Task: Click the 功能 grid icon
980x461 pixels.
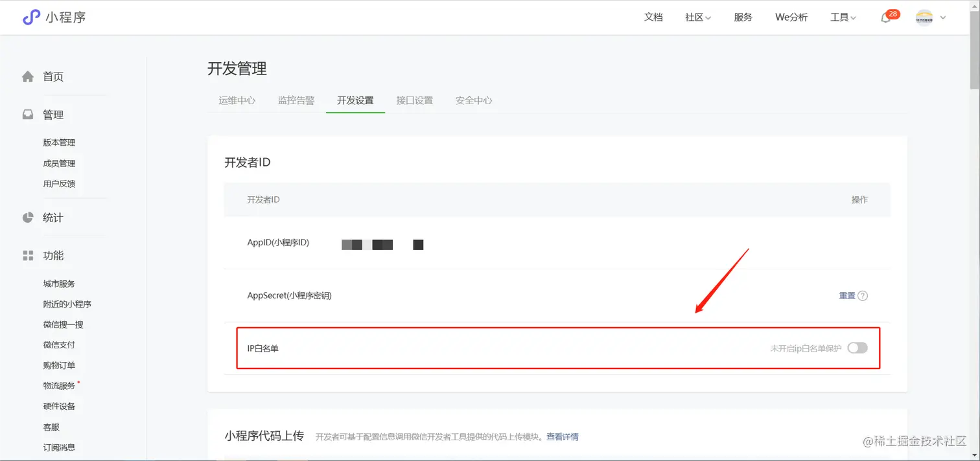Action: click(28, 256)
